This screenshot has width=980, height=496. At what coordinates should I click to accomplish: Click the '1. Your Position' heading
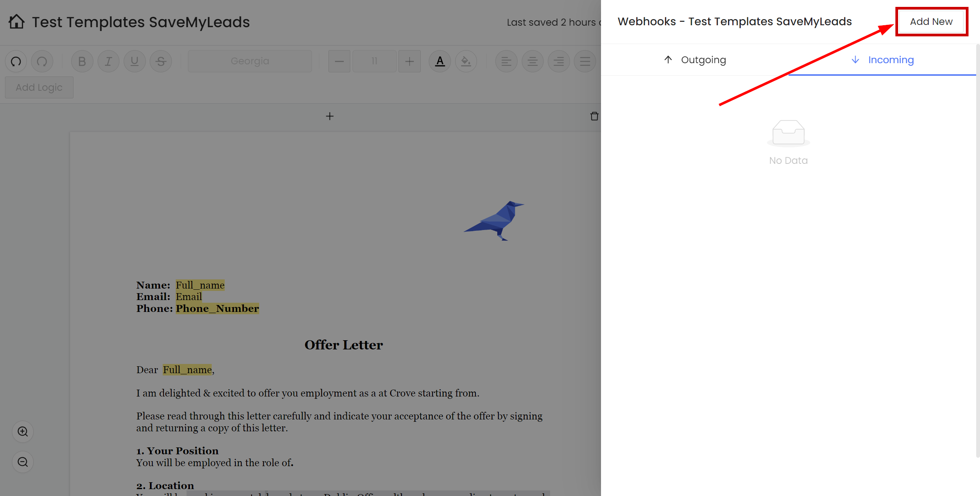click(x=178, y=451)
